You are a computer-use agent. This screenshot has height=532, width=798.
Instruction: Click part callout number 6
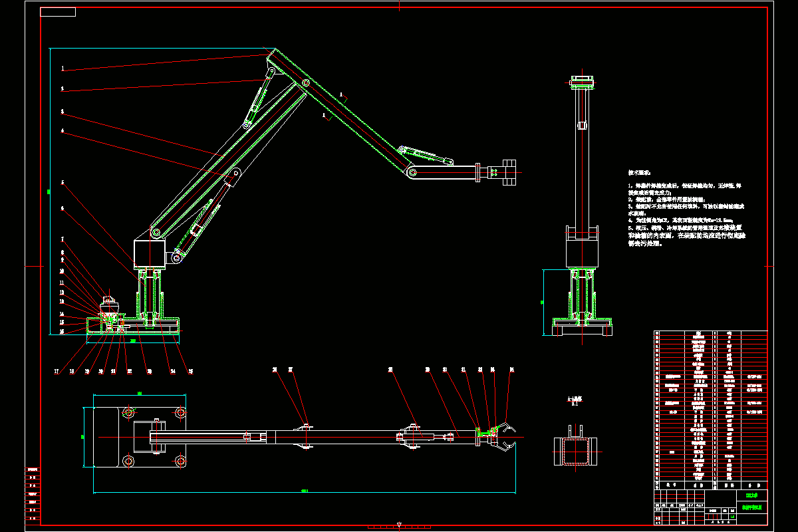pyautogui.click(x=63, y=208)
